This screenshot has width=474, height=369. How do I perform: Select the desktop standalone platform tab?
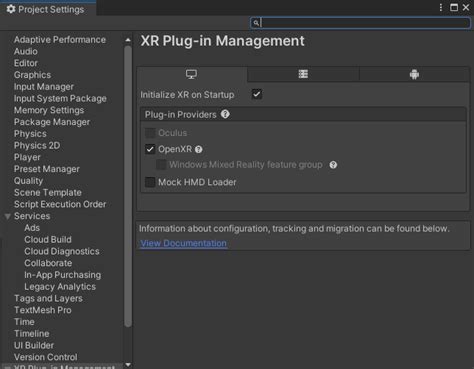click(192, 74)
